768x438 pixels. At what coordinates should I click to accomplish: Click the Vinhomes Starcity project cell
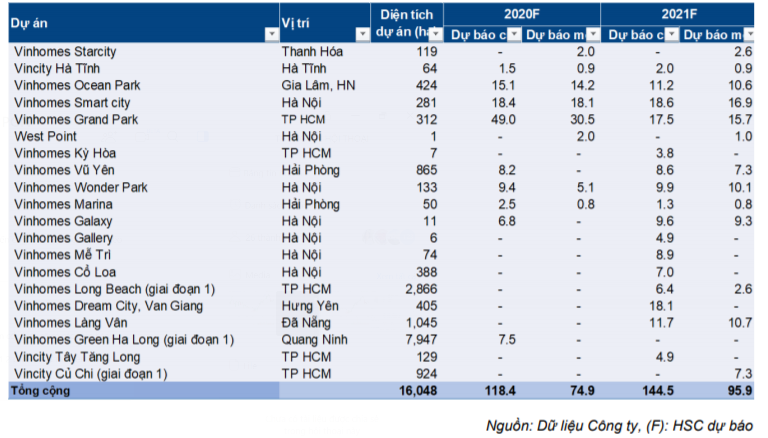click(64, 51)
